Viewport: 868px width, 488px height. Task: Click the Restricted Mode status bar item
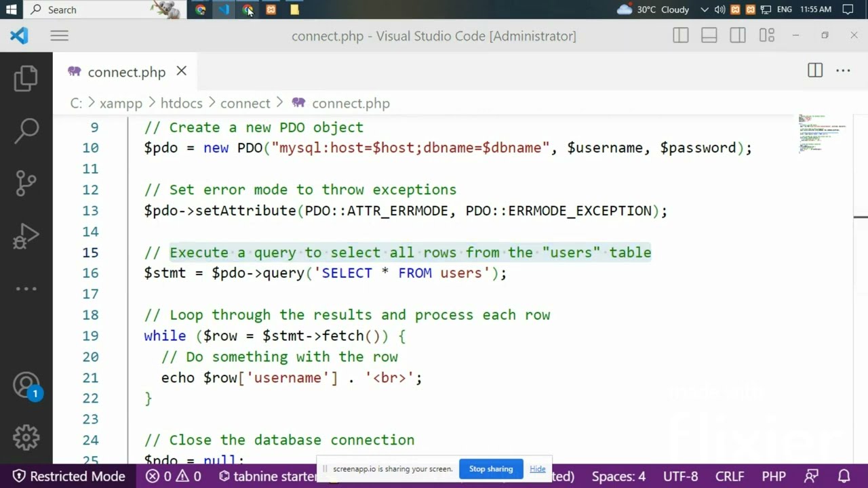coord(69,476)
